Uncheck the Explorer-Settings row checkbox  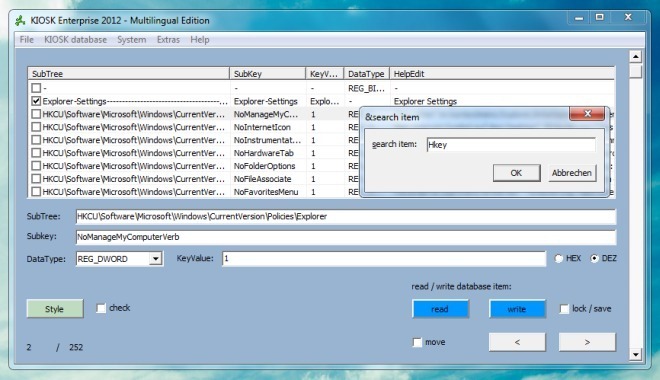(36, 101)
